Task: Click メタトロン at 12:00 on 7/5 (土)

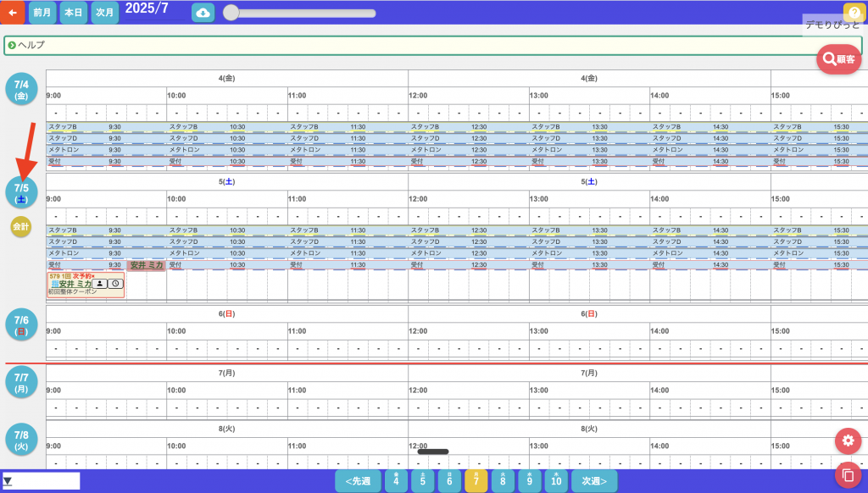Action: 426,253
